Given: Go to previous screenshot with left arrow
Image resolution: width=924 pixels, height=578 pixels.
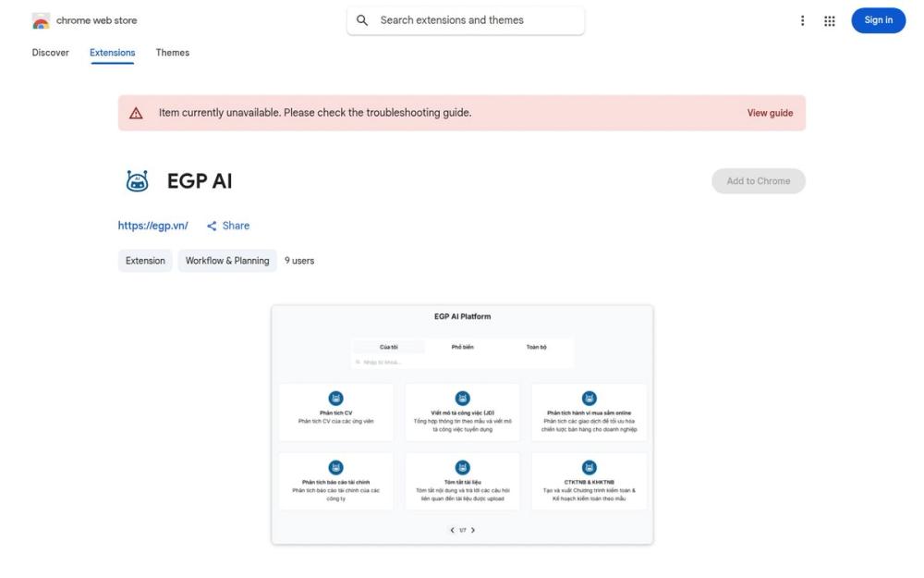Looking at the screenshot, I should pos(452,530).
